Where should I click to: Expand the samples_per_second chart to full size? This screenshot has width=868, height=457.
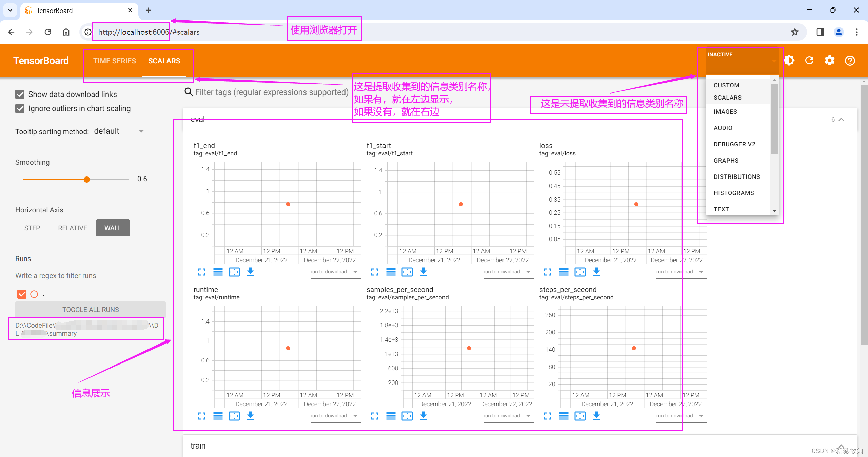point(375,416)
